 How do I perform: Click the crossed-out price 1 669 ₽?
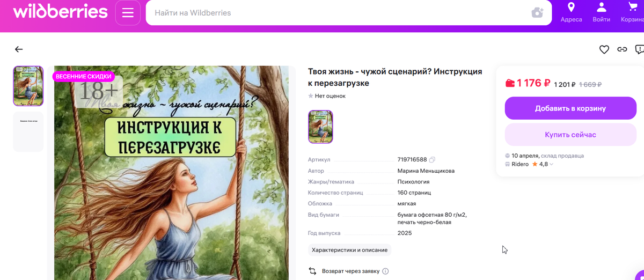tap(590, 84)
